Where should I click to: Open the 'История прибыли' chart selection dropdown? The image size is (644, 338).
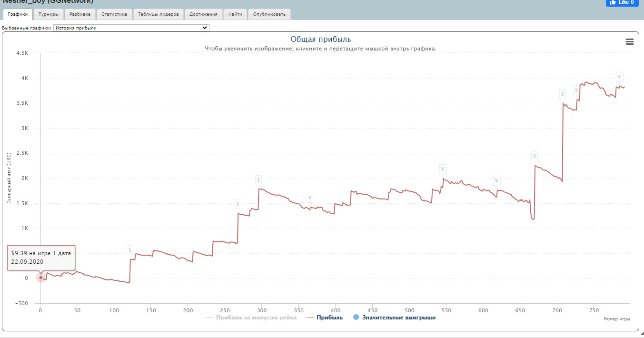point(131,28)
